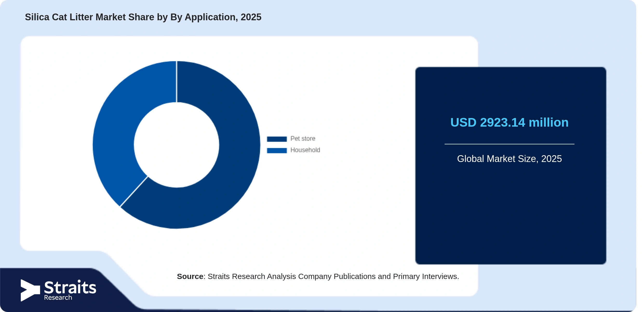Screen dimensions: 644x312
Task: Toggle the Pet store legend label
Action: [x=303, y=139]
